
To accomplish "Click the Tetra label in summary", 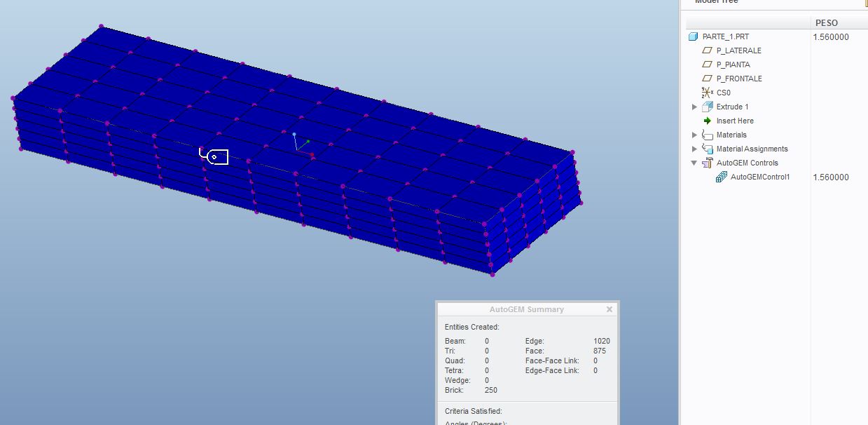I will click(x=454, y=370).
